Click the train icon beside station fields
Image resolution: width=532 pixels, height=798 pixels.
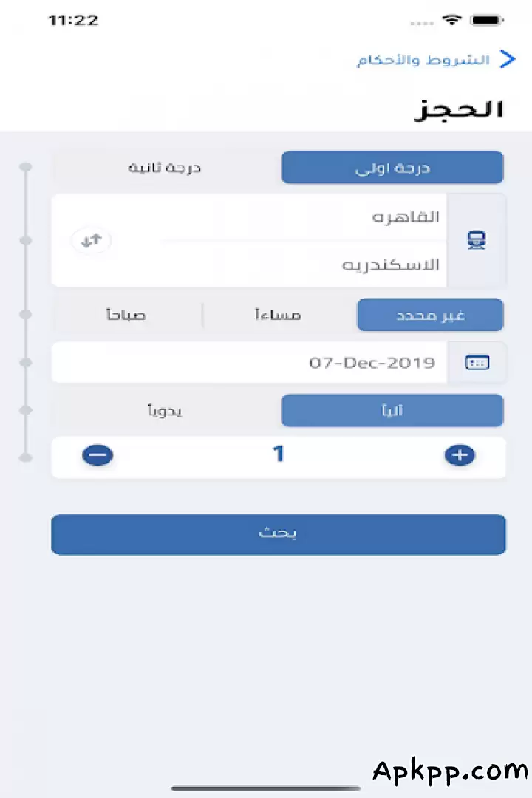pos(476,240)
